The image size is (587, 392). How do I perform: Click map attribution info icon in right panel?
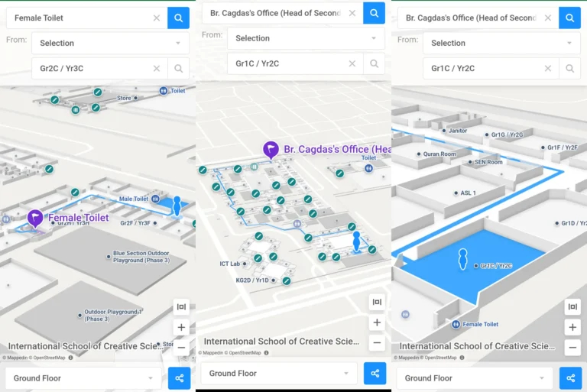462,358
